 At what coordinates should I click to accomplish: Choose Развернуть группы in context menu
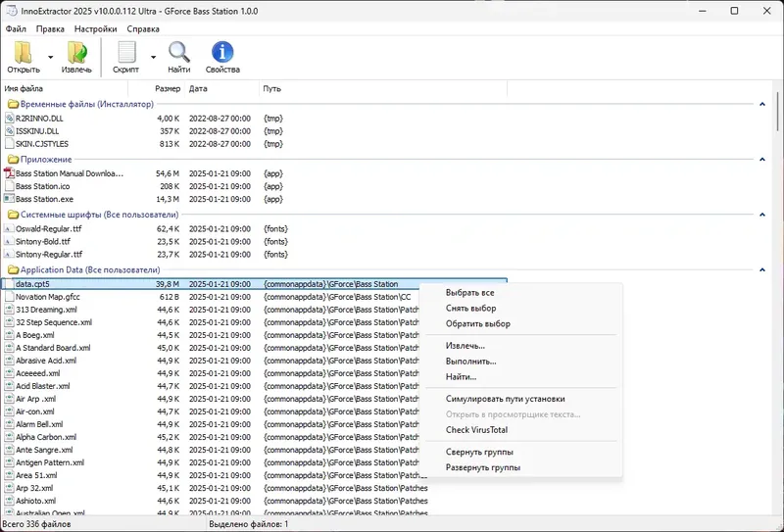(483, 467)
